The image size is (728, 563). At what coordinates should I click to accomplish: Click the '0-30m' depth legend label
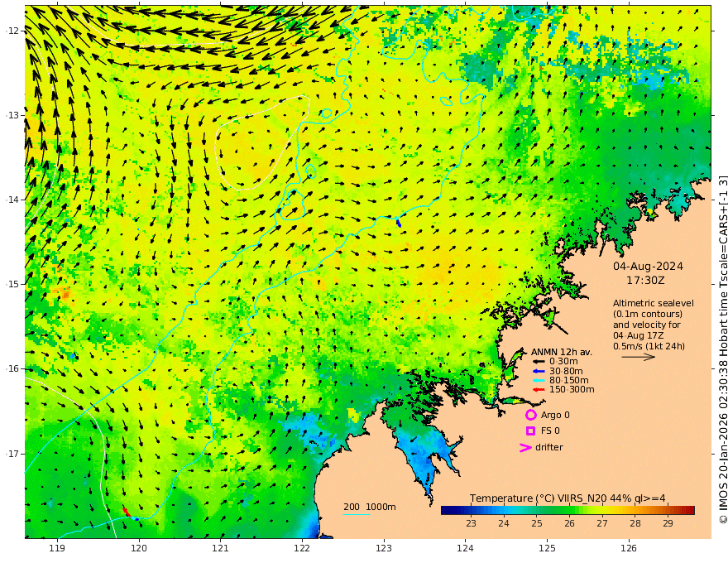(563, 362)
